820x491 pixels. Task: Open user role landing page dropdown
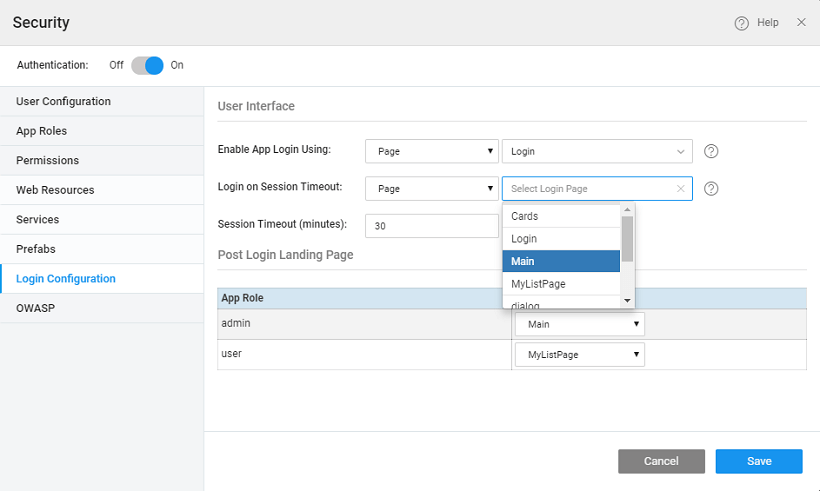579,354
